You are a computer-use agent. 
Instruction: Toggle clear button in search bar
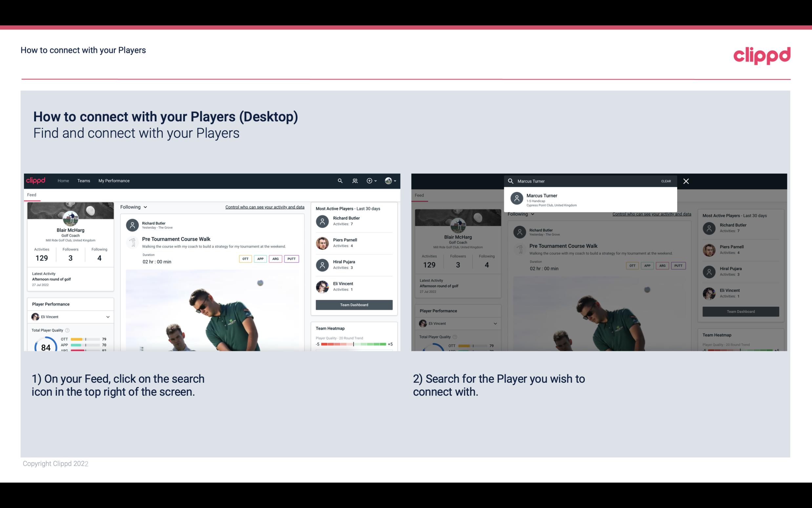click(x=666, y=181)
